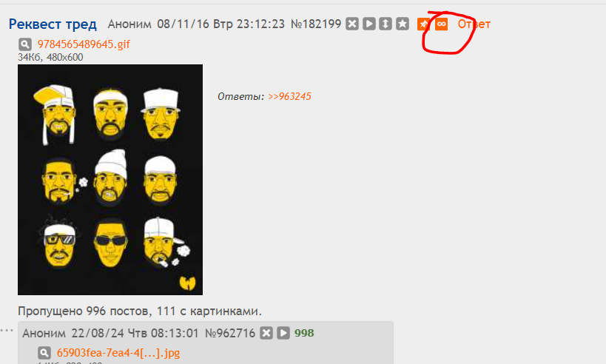606x364 pixels.
Task: Hide post №962716 with its X icon
Action: pos(266,333)
